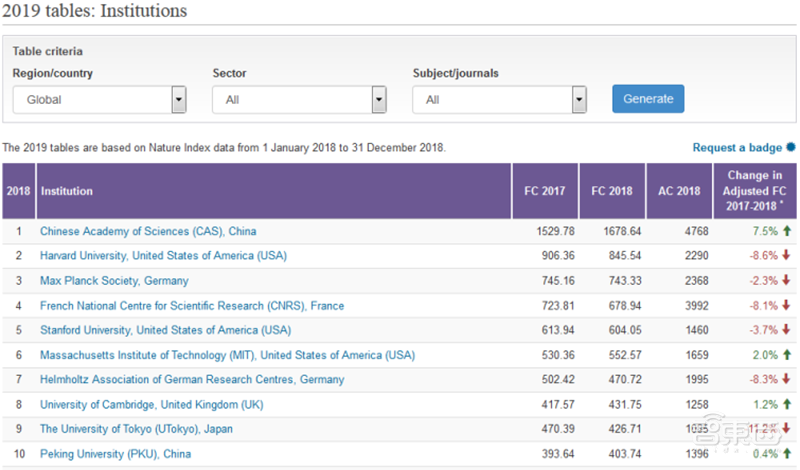
Task: Open French National Centre (CNRS) link
Action: pyautogui.click(x=192, y=306)
